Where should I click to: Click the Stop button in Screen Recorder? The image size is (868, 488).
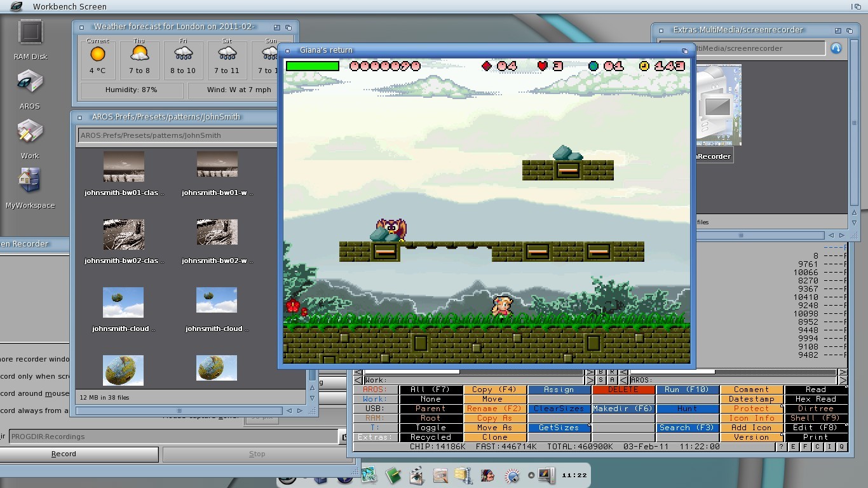point(257,454)
